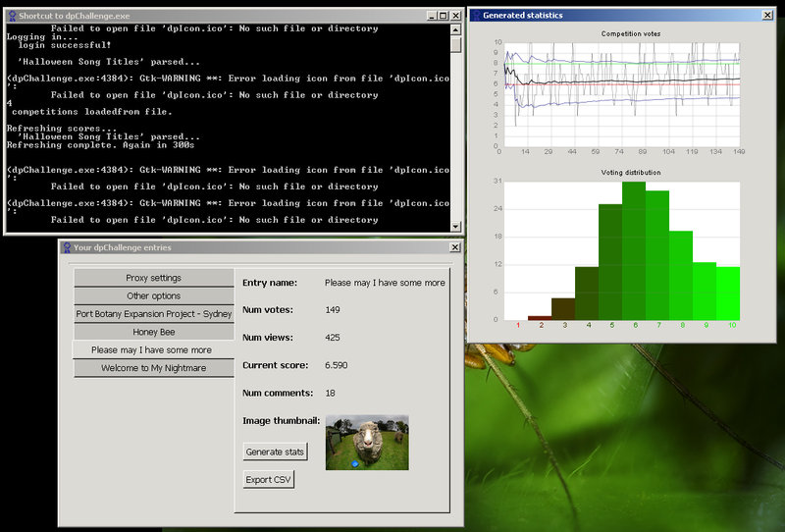Select the Honey Bee entry
Image resolution: width=785 pixels, height=532 pixels.
coord(154,332)
